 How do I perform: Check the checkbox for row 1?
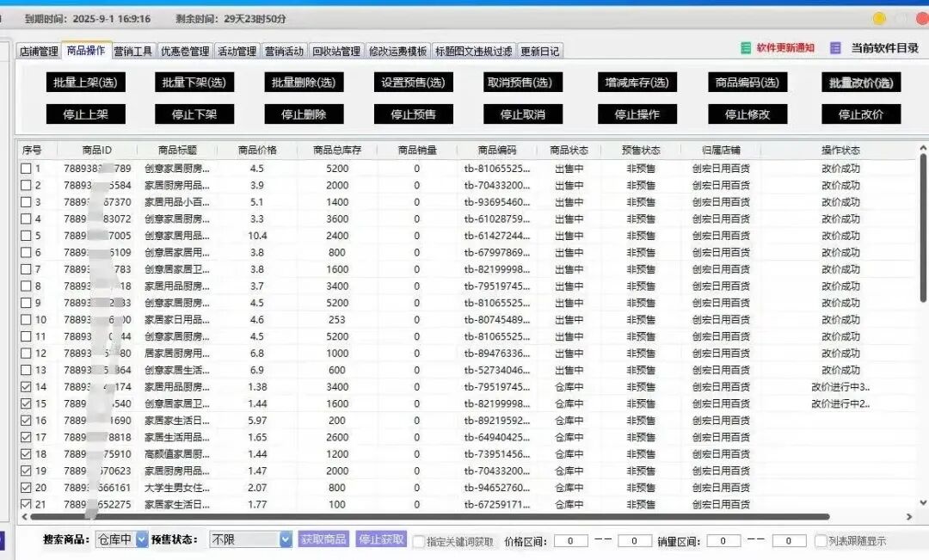26,169
